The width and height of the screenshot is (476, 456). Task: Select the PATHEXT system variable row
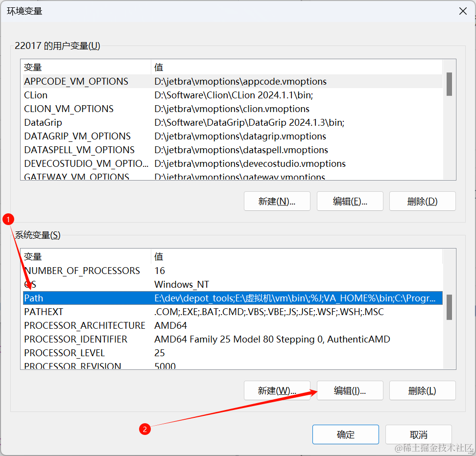coord(233,312)
